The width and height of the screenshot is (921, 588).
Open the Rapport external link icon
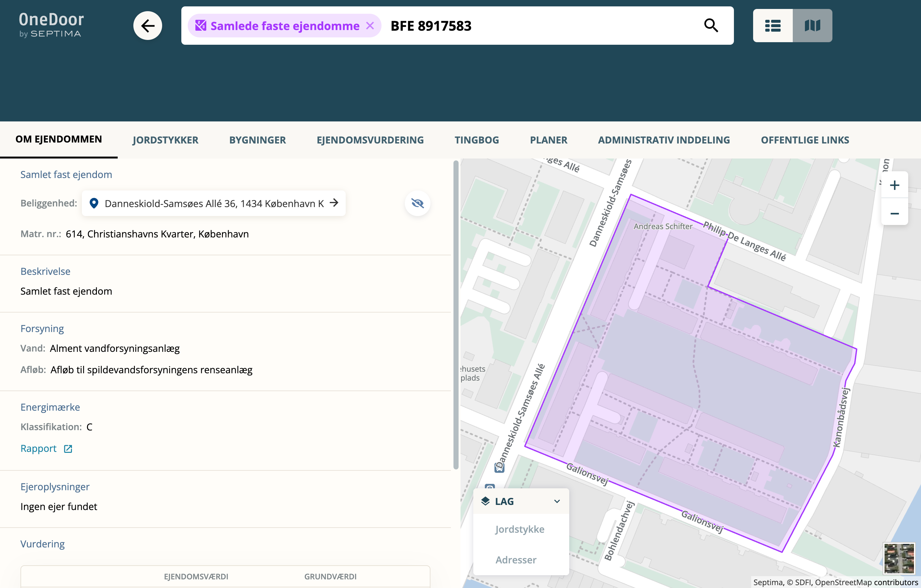(x=68, y=449)
